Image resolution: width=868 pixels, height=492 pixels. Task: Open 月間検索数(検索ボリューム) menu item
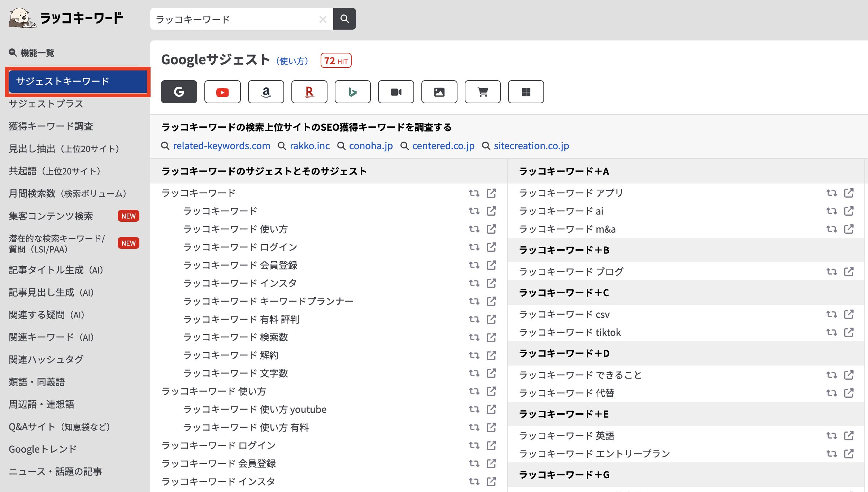pyautogui.click(x=68, y=193)
